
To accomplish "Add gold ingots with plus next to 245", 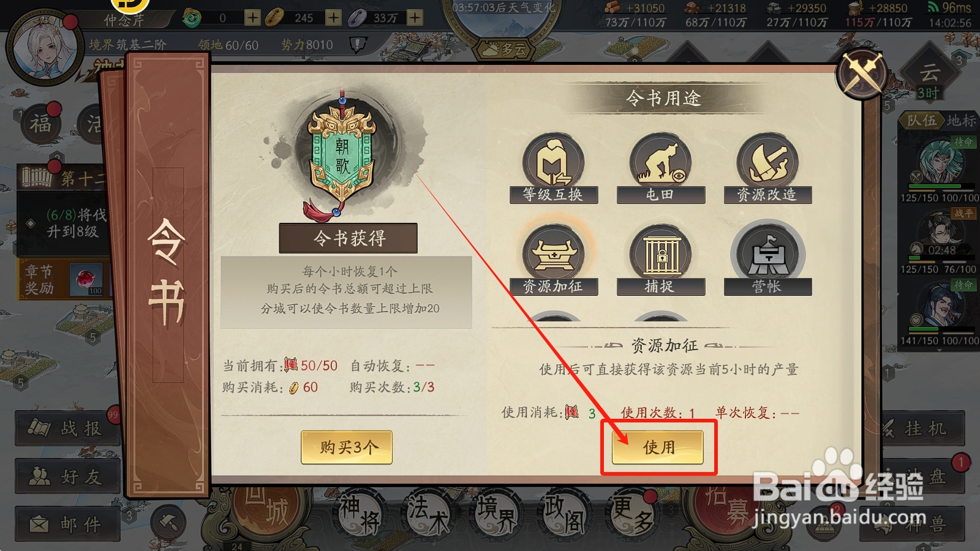I will 333,18.
